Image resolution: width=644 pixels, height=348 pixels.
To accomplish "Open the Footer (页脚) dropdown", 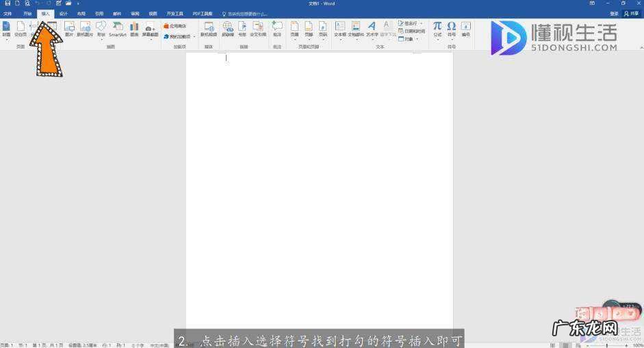I will [309, 30].
